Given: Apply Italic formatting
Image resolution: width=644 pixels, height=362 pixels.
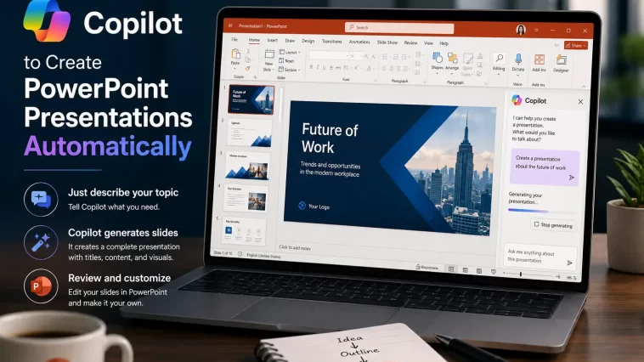Looking at the screenshot, I should (x=318, y=67).
